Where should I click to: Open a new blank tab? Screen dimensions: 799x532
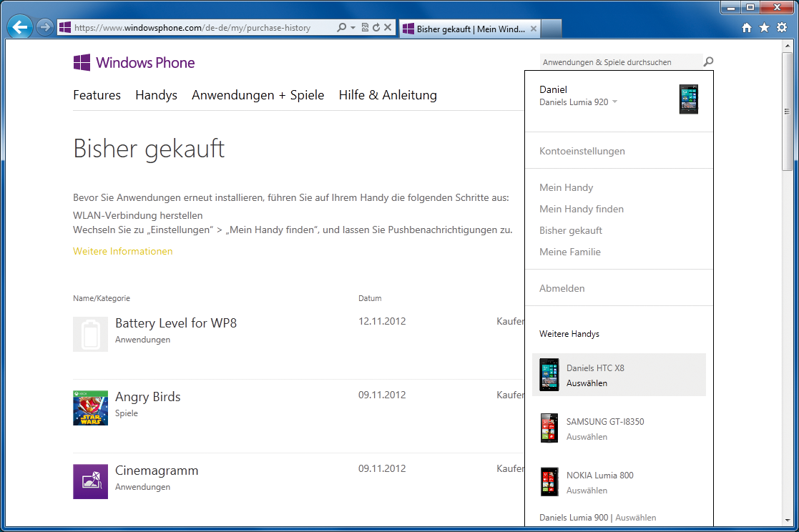click(552, 29)
